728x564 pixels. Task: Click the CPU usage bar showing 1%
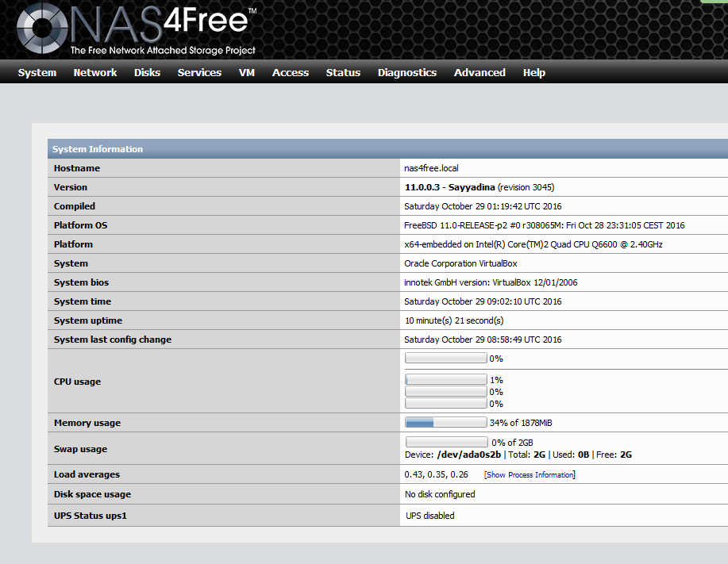pyautogui.click(x=446, y=380)
